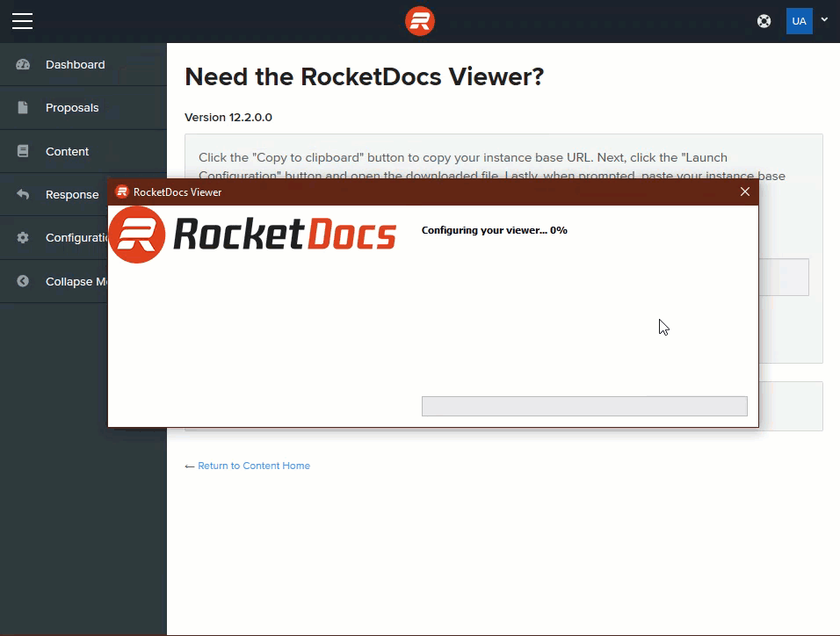This screenshot has height=636, width=840.
Task: Follow Return to Content Home link
Action: tap(254, 466)
